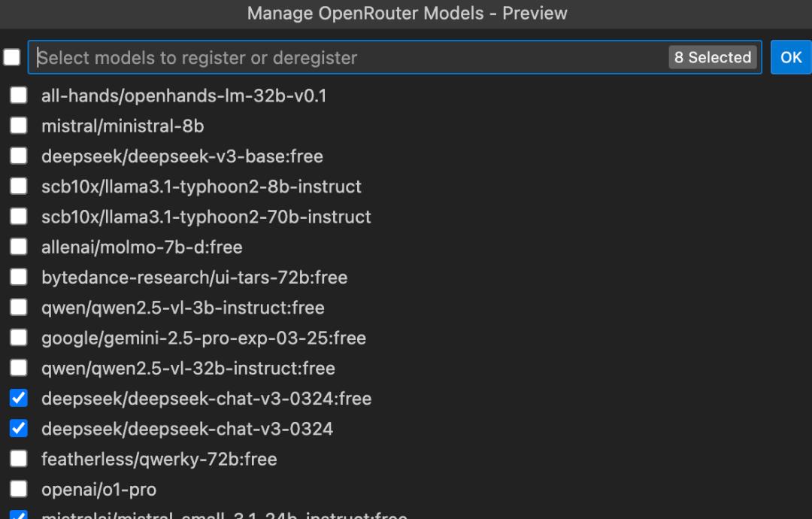Screen dimensions: 812x519
Task: Uncheck deepseek/deepseek-chat-v3-0324:free checkbox
Action: (19, 398)
